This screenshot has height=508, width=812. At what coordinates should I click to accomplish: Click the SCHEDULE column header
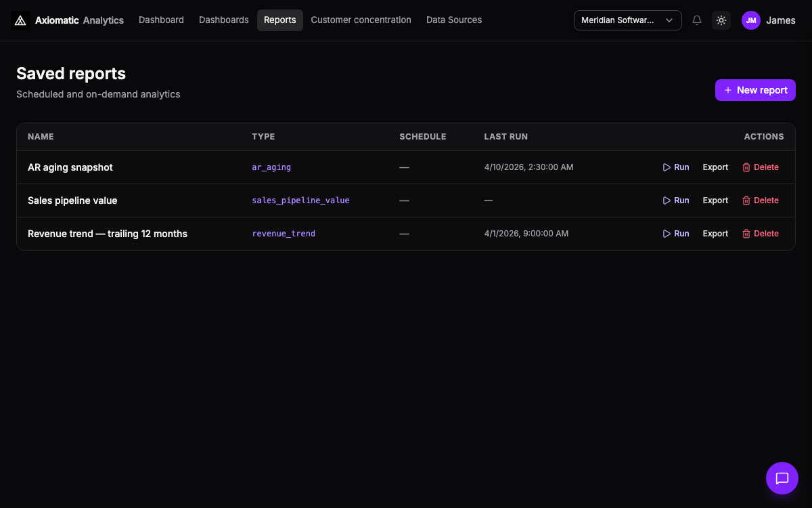point(423,137)
